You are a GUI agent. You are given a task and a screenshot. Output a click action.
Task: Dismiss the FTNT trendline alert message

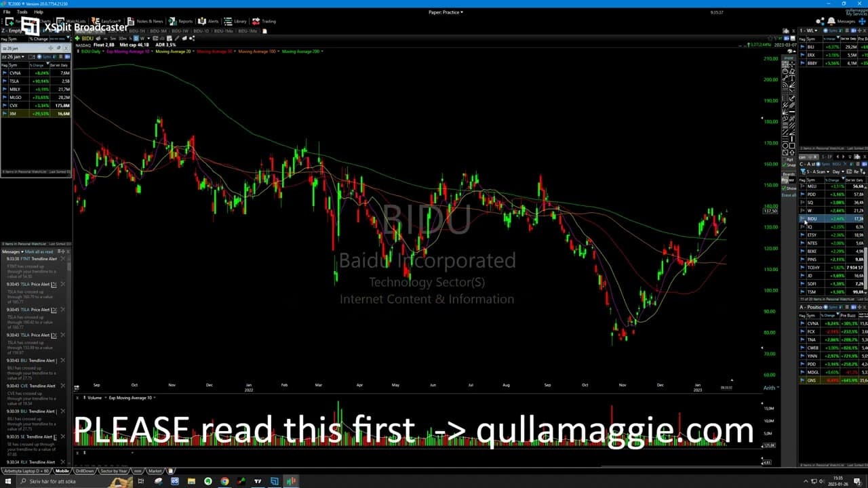(63, 259)
